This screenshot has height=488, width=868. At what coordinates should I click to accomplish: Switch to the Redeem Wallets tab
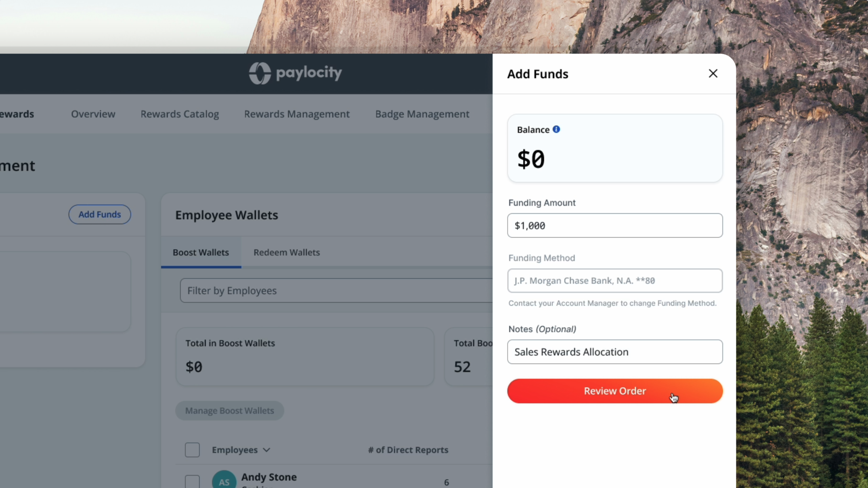coord(286,252)
